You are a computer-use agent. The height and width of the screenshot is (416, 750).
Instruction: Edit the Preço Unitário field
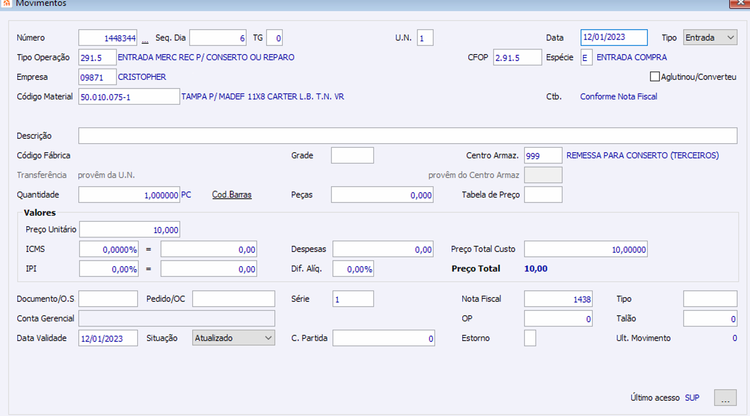(x=130, y=230)
